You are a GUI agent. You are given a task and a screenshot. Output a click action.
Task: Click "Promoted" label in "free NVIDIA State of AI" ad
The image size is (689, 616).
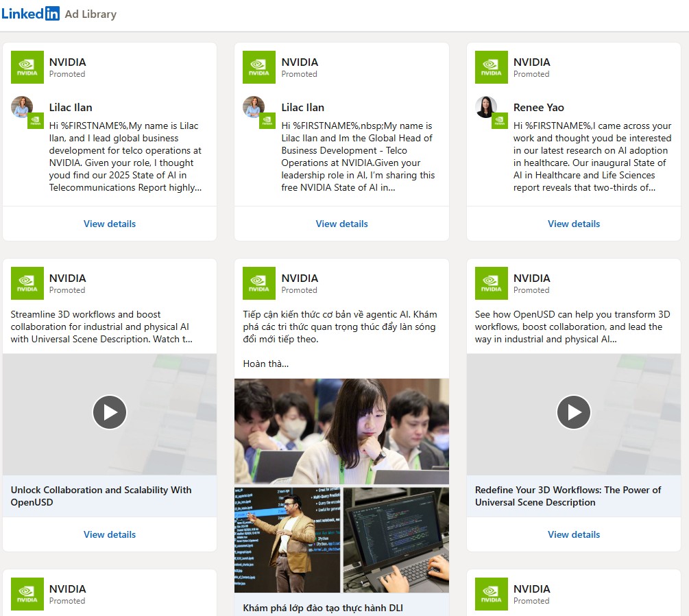299,74
